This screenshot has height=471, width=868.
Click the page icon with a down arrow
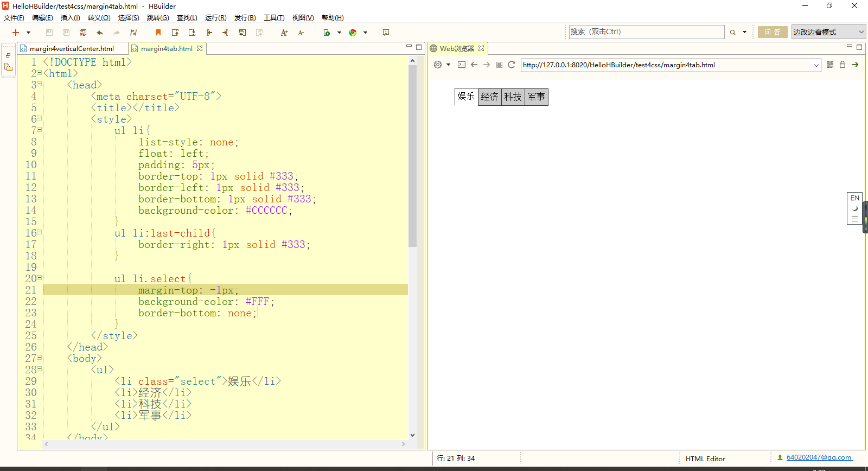coord(192,33)
